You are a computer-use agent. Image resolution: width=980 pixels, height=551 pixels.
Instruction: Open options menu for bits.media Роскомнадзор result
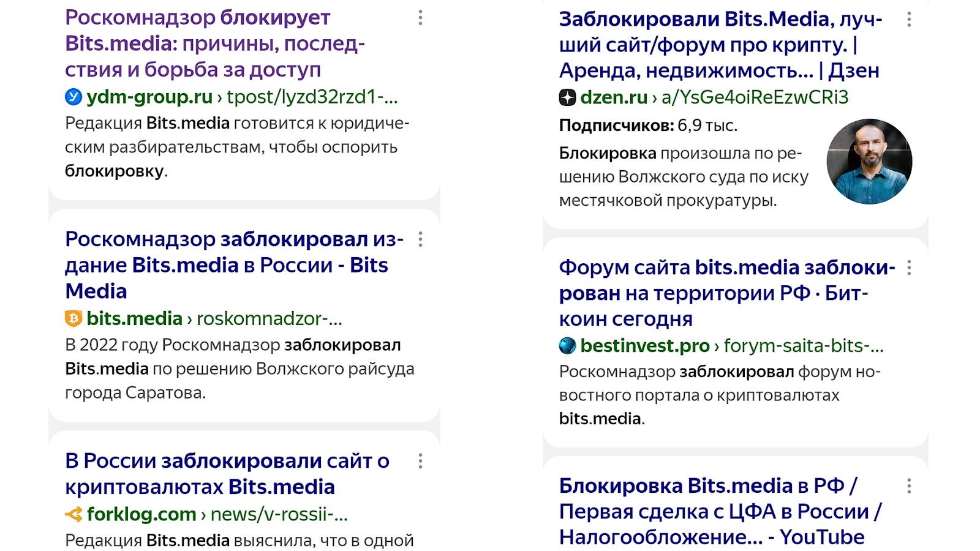(x=420, y=239)
